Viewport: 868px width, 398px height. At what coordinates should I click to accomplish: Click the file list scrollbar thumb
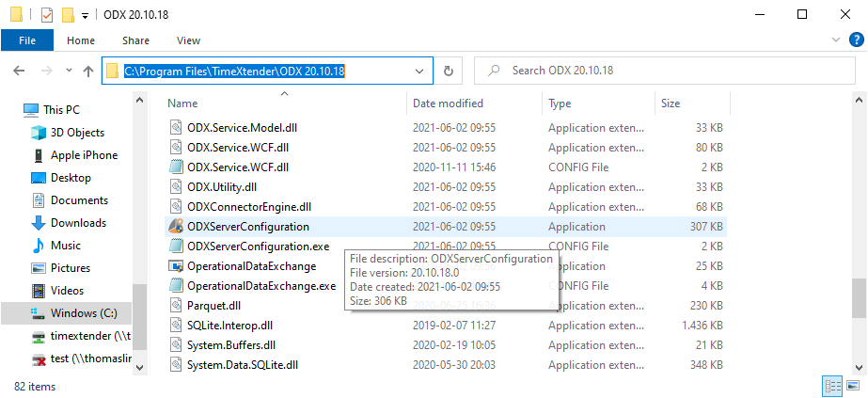[858, 300]
